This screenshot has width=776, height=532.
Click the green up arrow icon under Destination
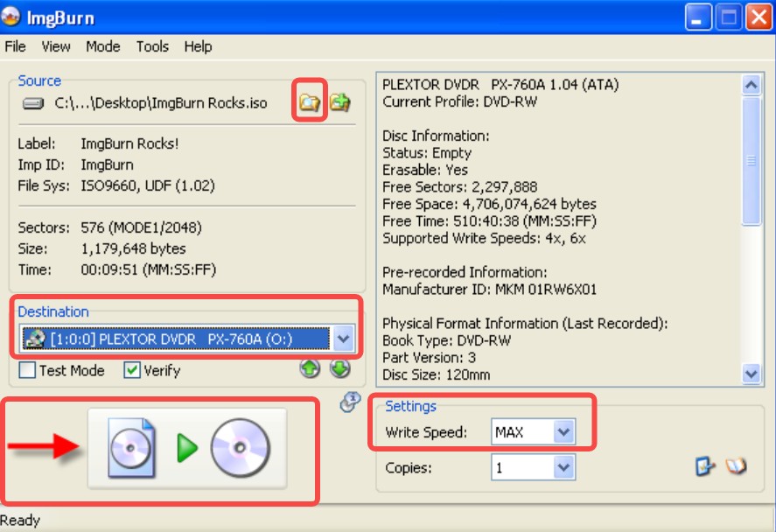coord(310,369)
